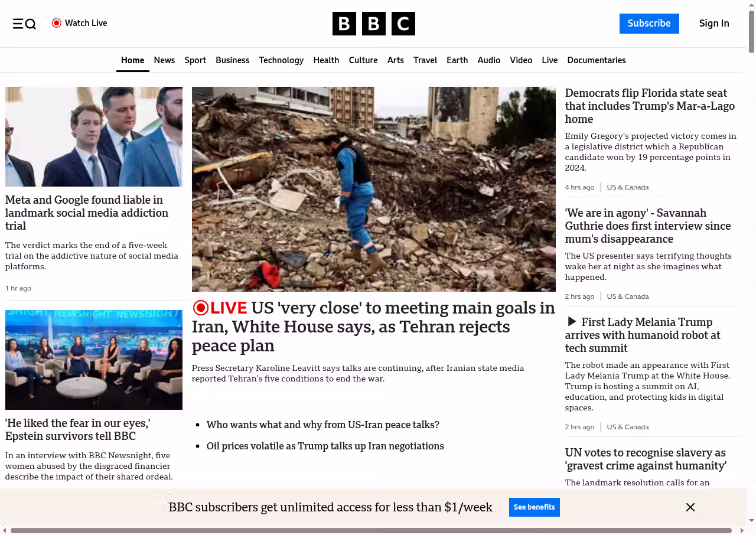Click See benefits in the banner
The width and height of the screenshot is (756, 535).
coord(534,507)
